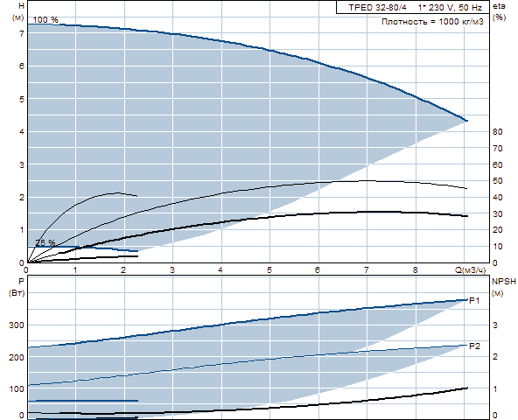
Task: Click the power axis value "300"
Action: click(17, 325)
